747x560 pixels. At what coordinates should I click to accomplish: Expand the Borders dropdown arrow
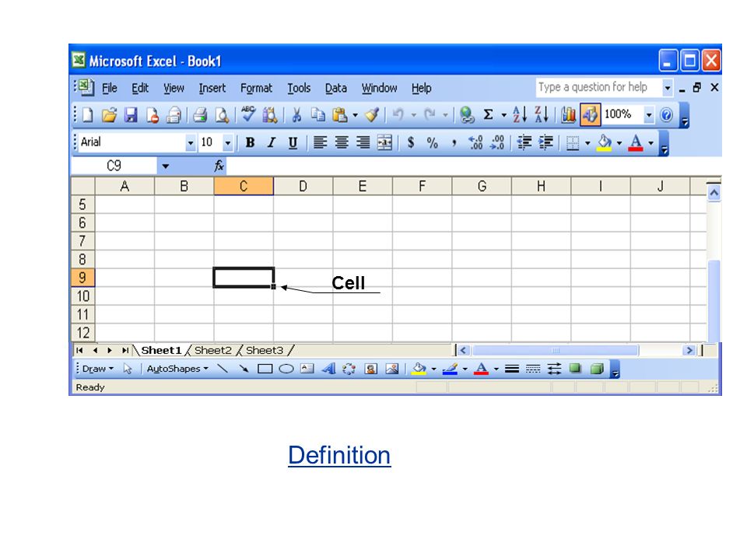(x=587, y=143)
